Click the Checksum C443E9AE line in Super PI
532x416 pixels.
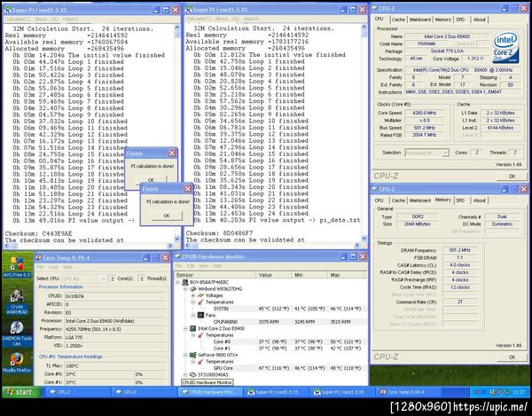click(38, 234)
